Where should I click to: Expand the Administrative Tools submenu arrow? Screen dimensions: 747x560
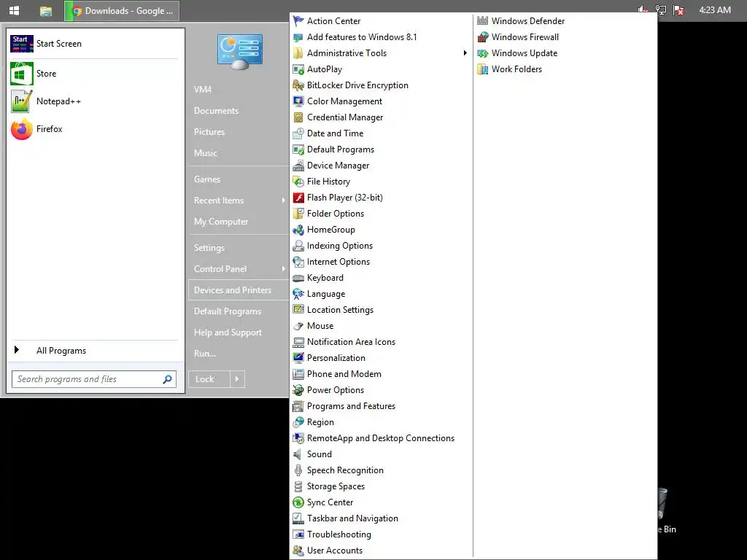point(465,52)
